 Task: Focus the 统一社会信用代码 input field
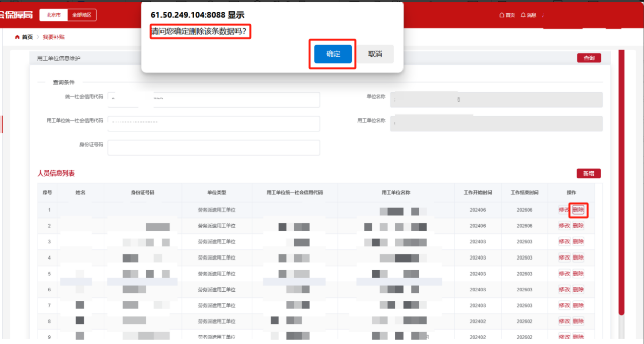click(x=214, y=100)
